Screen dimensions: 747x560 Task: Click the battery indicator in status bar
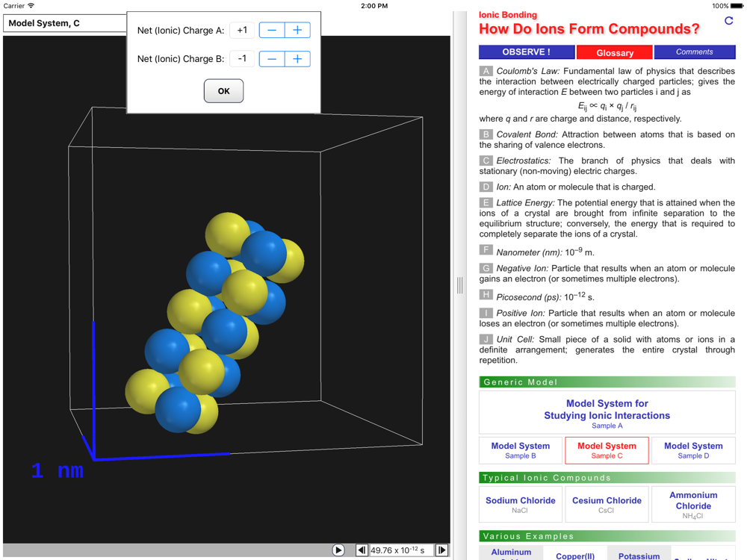click(x=737, y=6)
